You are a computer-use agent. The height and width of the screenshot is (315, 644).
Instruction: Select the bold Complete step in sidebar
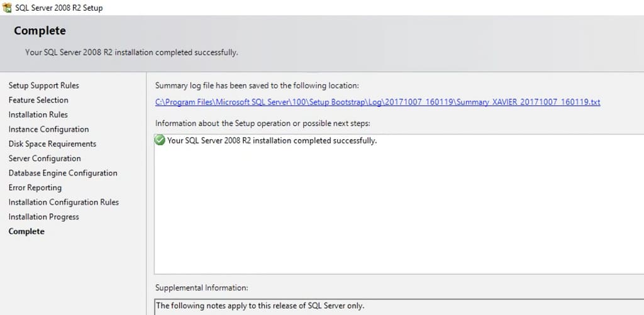[x=26, y=231]
